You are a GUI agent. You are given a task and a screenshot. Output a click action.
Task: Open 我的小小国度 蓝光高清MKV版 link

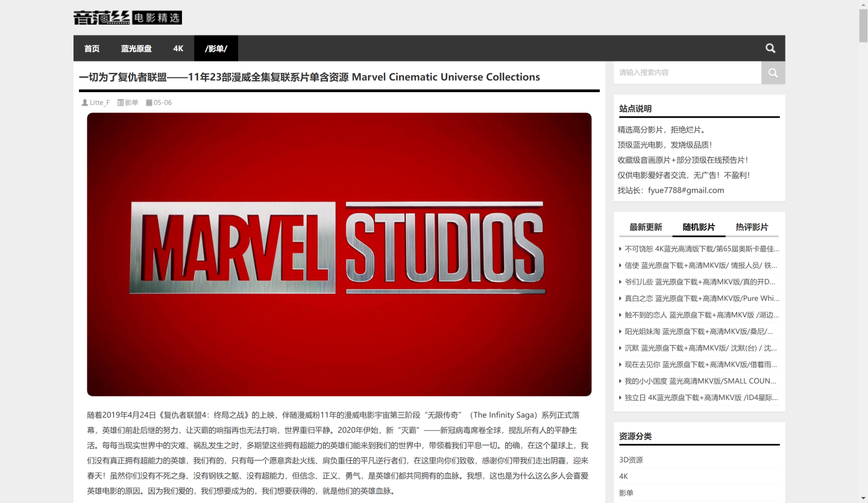(x=700, y=381)
